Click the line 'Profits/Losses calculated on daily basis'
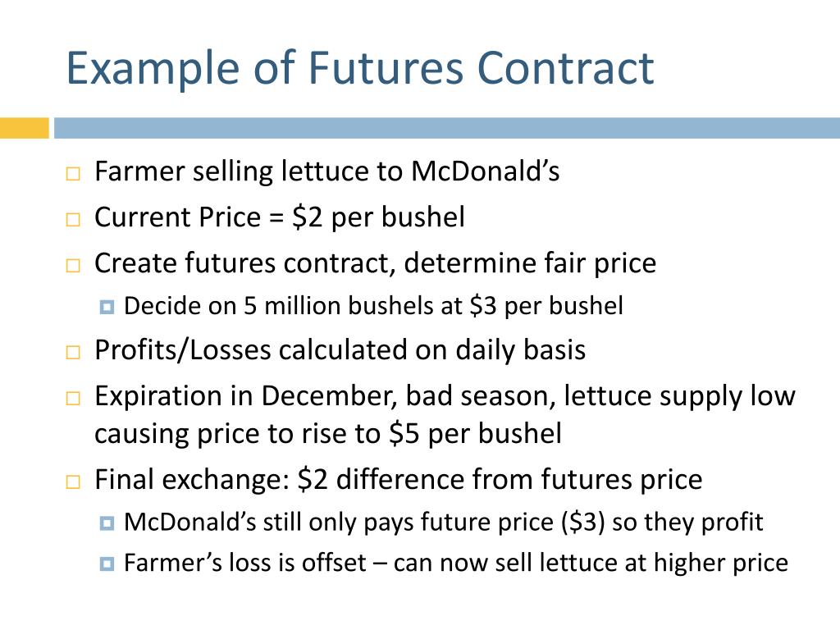The height and width of the screenshot is (630, 840). coord(340,351)
